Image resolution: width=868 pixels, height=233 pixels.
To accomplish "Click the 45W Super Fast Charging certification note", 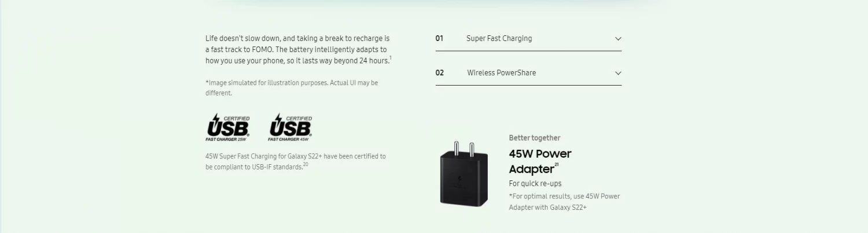I will pos(296,161).
